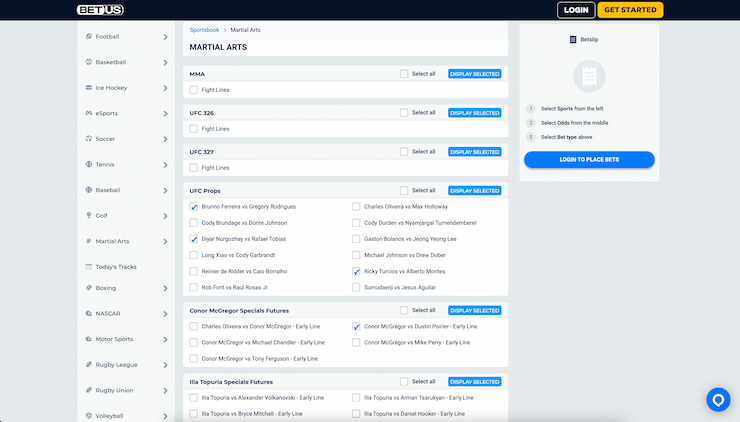Click the BetUS logo

pos(100,10)
